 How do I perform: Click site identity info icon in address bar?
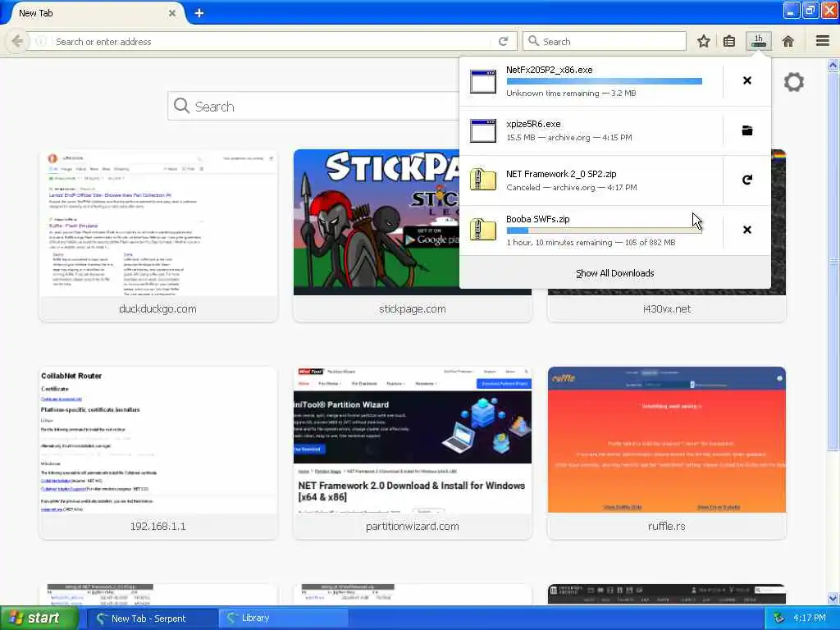(x=41, y=41)
